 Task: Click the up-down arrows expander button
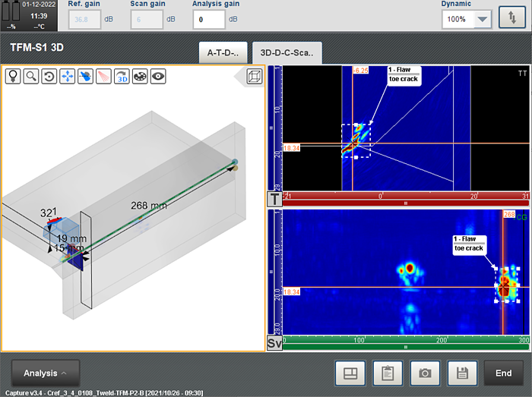coord(512,18)
